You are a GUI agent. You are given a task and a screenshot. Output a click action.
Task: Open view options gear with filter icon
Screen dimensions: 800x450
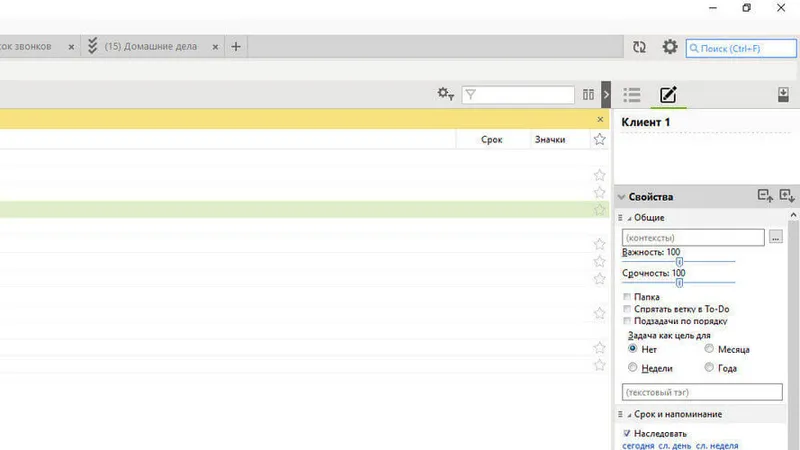[x=445, y=94]
